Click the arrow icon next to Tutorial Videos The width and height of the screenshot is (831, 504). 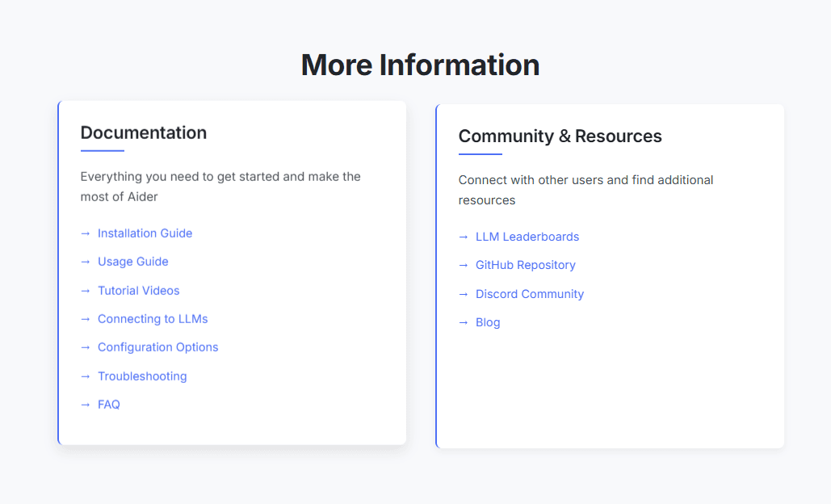coord(85,291)
